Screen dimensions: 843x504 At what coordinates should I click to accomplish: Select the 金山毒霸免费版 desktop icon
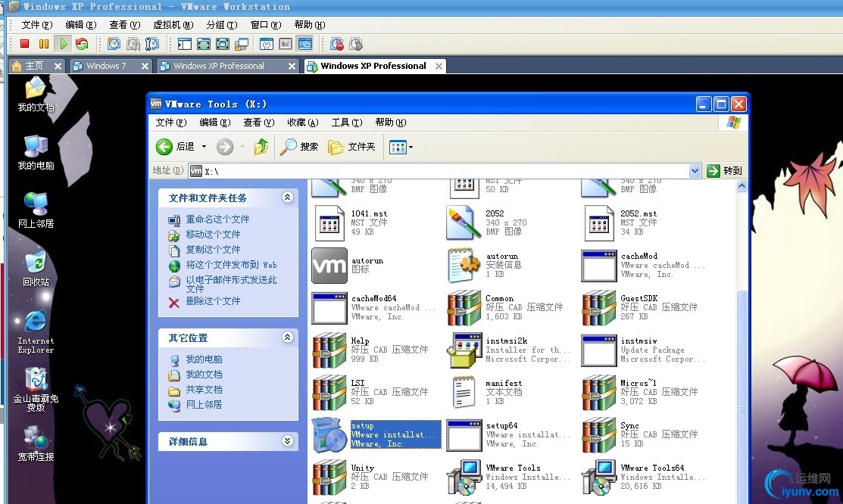(36, 389)
